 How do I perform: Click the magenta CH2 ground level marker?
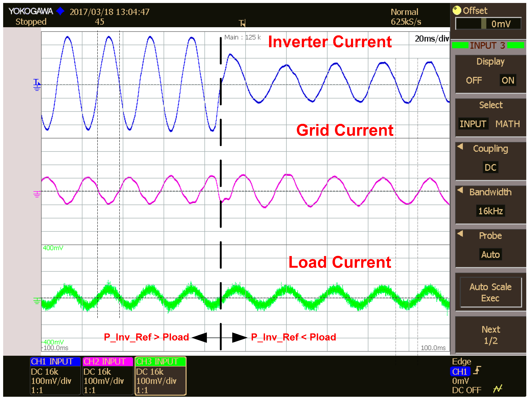(37, 194)
